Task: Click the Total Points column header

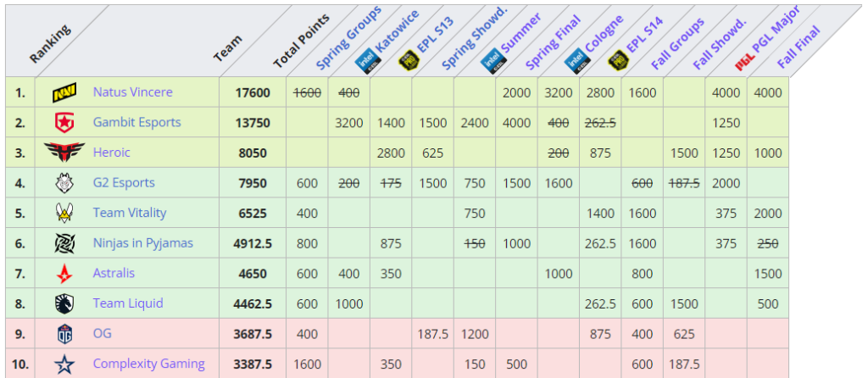Action: (301, 42)
